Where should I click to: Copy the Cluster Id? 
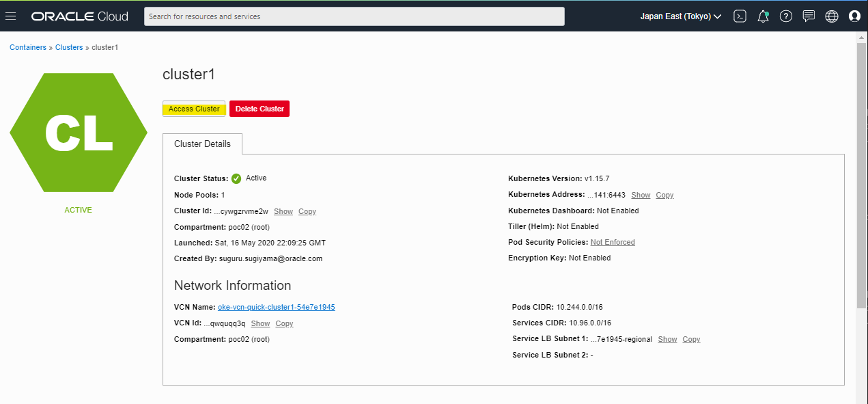pos(307,211)
